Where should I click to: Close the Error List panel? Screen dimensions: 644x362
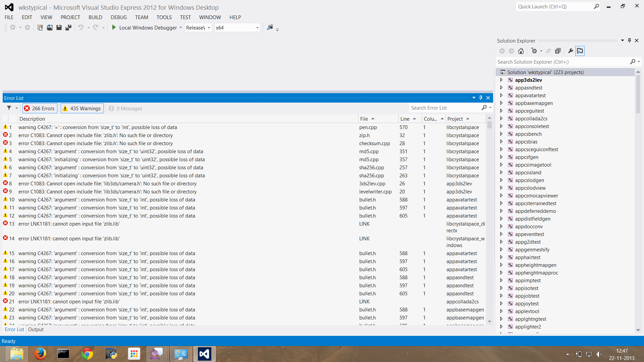point(488,98)
